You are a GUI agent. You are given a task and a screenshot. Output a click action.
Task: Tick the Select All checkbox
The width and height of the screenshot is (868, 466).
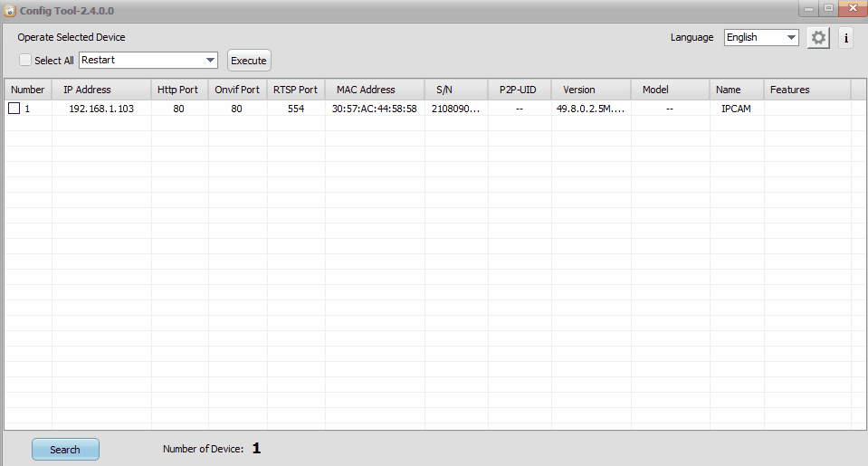pos(25,60)
